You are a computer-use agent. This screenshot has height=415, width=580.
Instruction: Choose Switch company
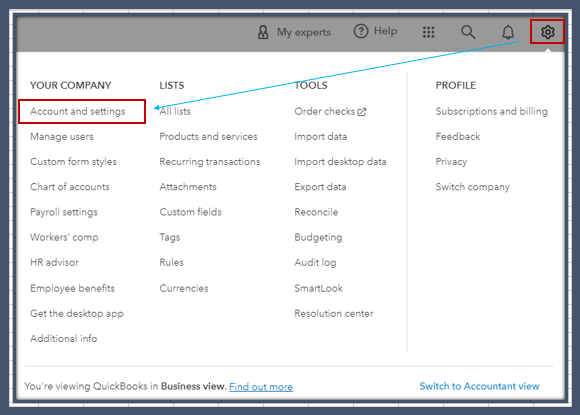click(x=473, y=187)
